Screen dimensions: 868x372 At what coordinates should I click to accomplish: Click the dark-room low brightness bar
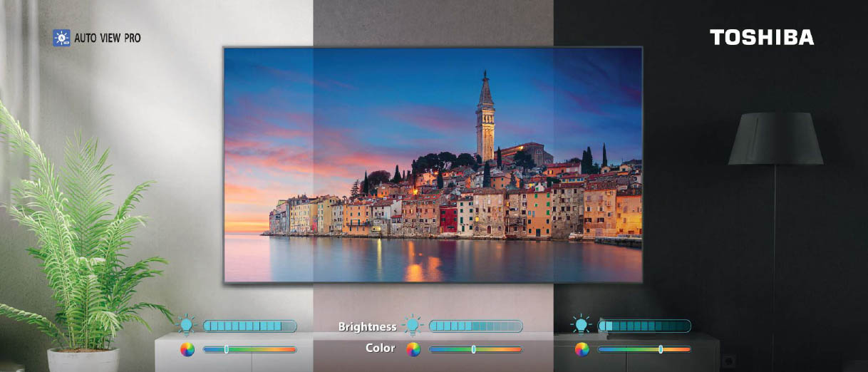[x=644, y=326]
